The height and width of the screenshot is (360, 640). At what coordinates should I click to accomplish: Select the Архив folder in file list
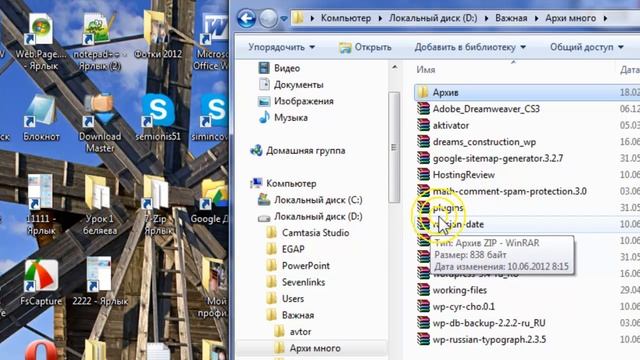tap(527, 93)
